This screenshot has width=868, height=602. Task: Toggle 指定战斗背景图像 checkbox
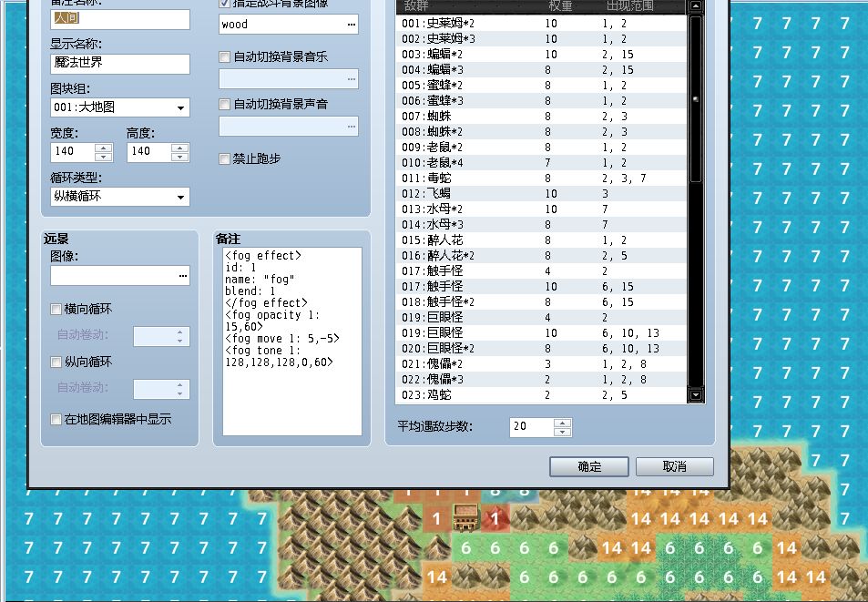tap(224, 3)
